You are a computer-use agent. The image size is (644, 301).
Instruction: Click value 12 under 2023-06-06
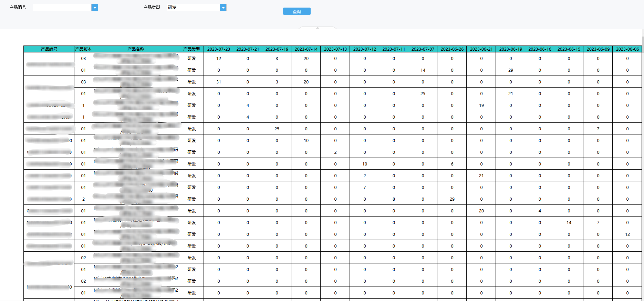(x=627, y=234)
